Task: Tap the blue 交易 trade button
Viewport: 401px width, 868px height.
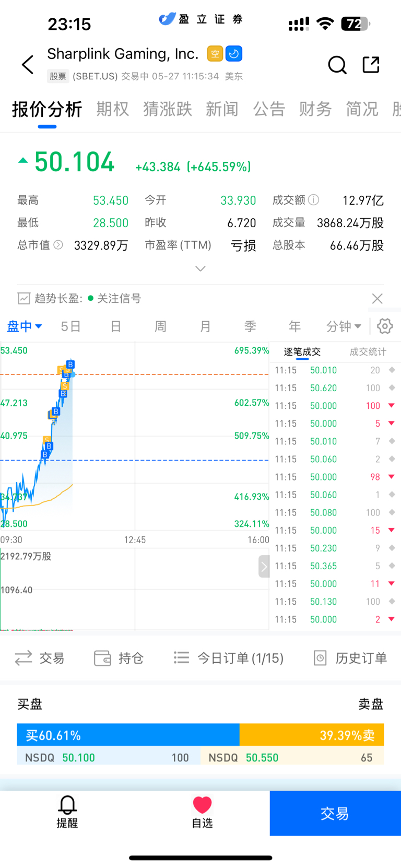Action: click(335, 813)
